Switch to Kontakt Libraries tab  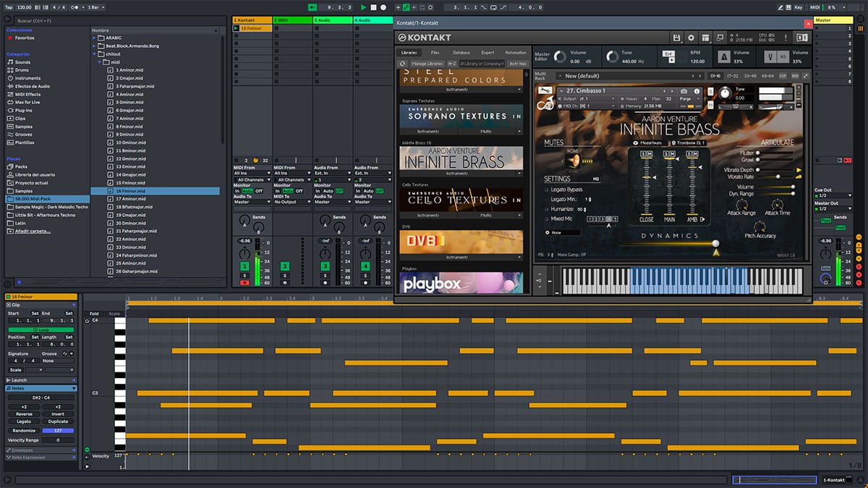(409, 53)
